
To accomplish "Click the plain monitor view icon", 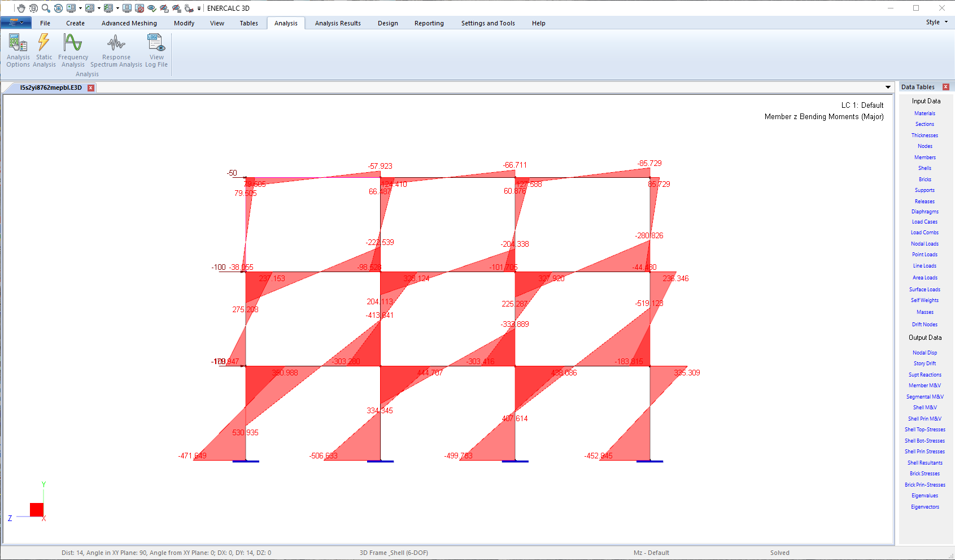I will 127,8.
